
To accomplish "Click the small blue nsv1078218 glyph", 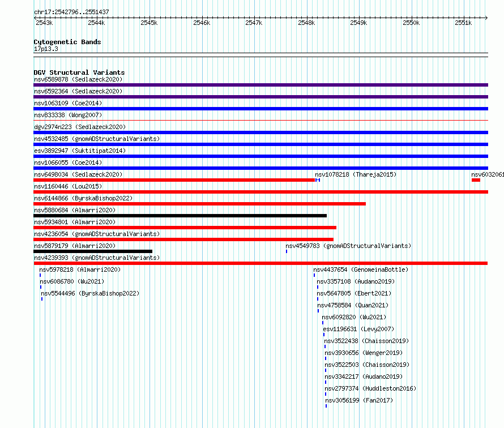I will pos(318,180).
